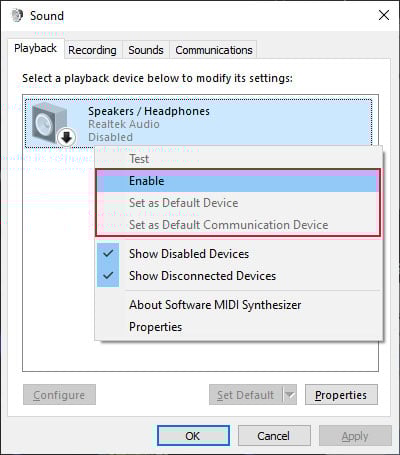The image size is (400, 455).
Task: Open the Set Default dropdown arrow
Action: pyautogui.click(x=290, y=395)
